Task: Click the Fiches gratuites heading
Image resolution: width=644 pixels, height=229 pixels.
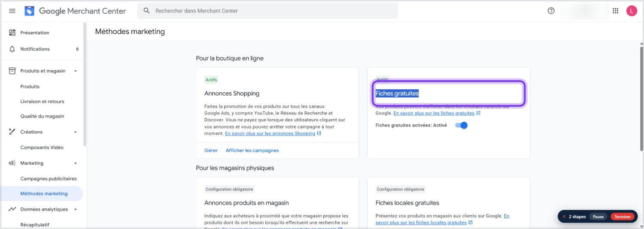Action: (x=397, y=93)
